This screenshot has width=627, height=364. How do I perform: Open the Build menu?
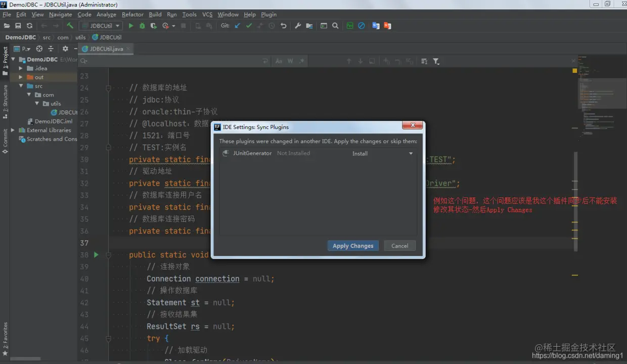coord(155,14)
